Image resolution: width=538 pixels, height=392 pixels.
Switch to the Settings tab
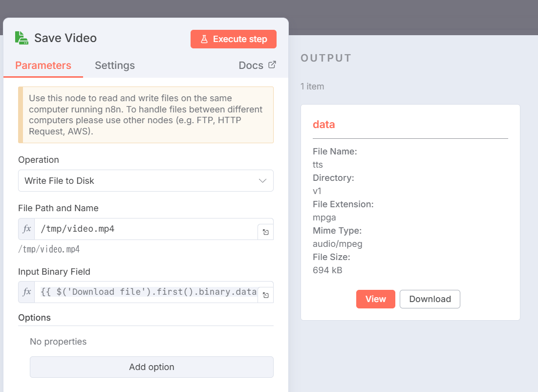(x=115, y=65)
